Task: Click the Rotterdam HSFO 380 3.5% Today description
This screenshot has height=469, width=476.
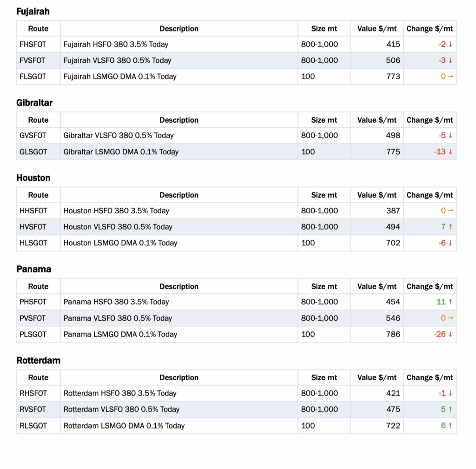Action: point(120,394)
